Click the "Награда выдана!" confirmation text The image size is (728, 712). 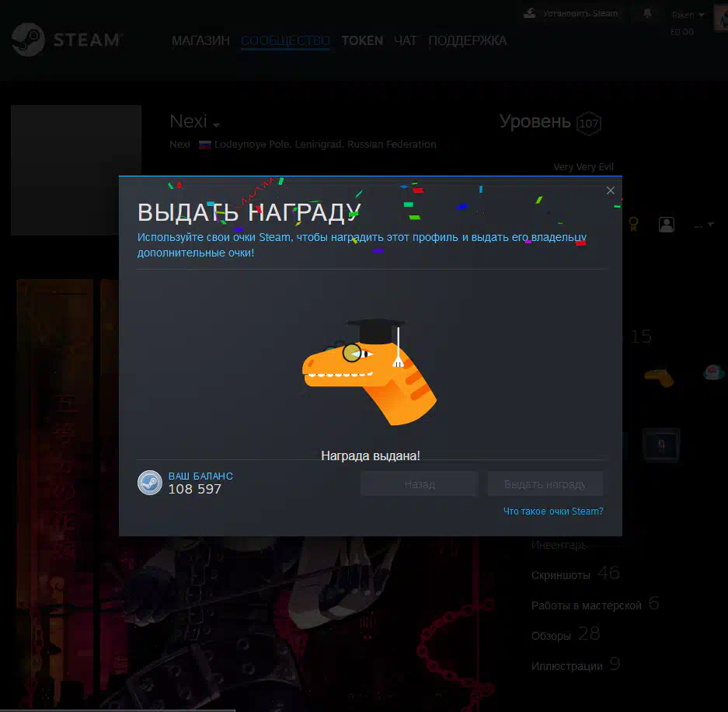(371, 456)
